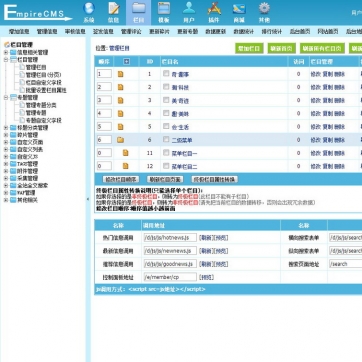Click 删除 link for row ID 12

(x=340, y=166)
